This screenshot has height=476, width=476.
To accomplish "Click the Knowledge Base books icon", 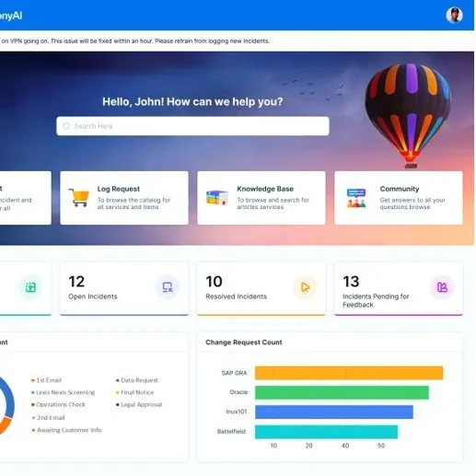I will point(217,197).
